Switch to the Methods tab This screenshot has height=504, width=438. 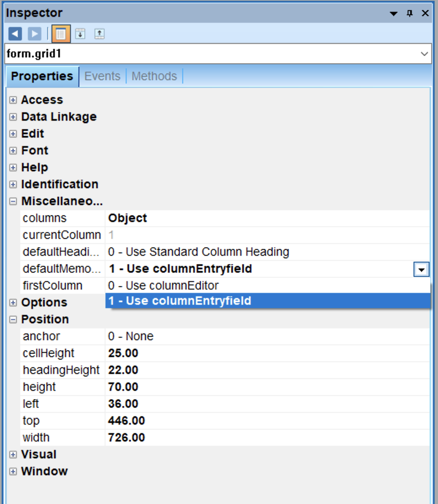pyautogui.click(x=154, y=76)
